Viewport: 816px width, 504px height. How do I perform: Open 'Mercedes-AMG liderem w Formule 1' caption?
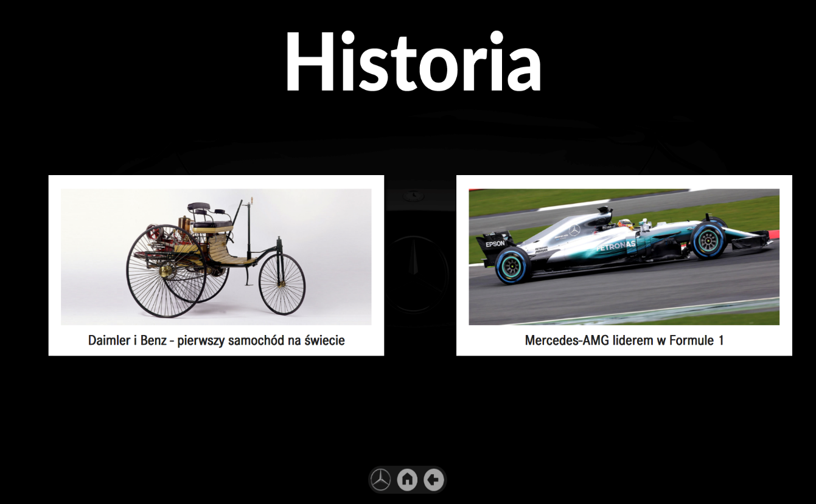624,340
